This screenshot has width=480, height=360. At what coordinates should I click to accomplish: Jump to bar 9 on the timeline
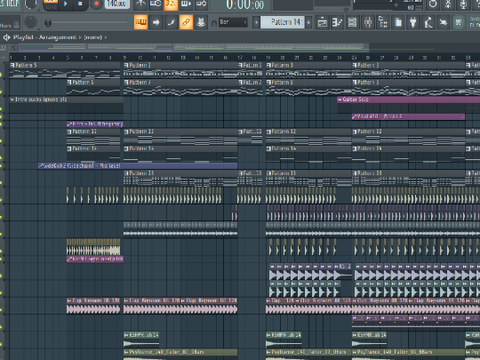pyautogui.click(x=124, y=58)
